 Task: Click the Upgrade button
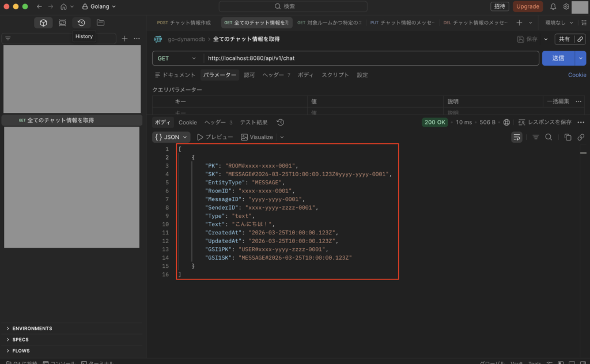[x=527, y=6]
